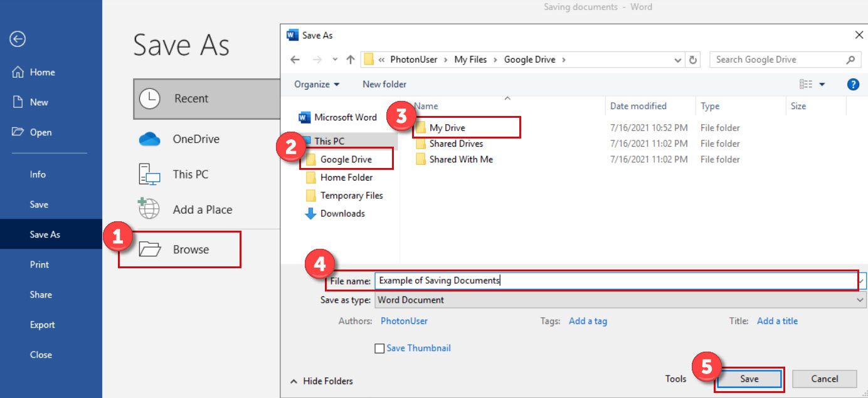
Task: Open the Share page
Action: point(41,295)
